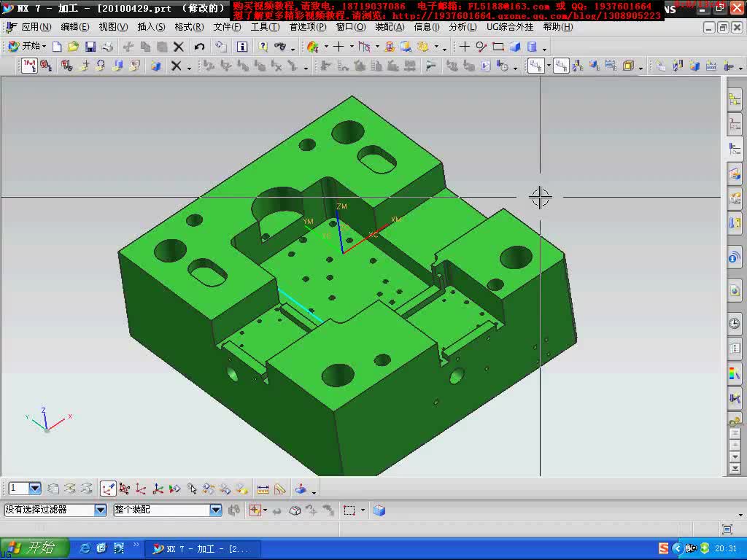Click the taskbar clock showing 20:31
The width and height of the screenshot is (747, 560).
pyautogui.click(x=726, y=549)
